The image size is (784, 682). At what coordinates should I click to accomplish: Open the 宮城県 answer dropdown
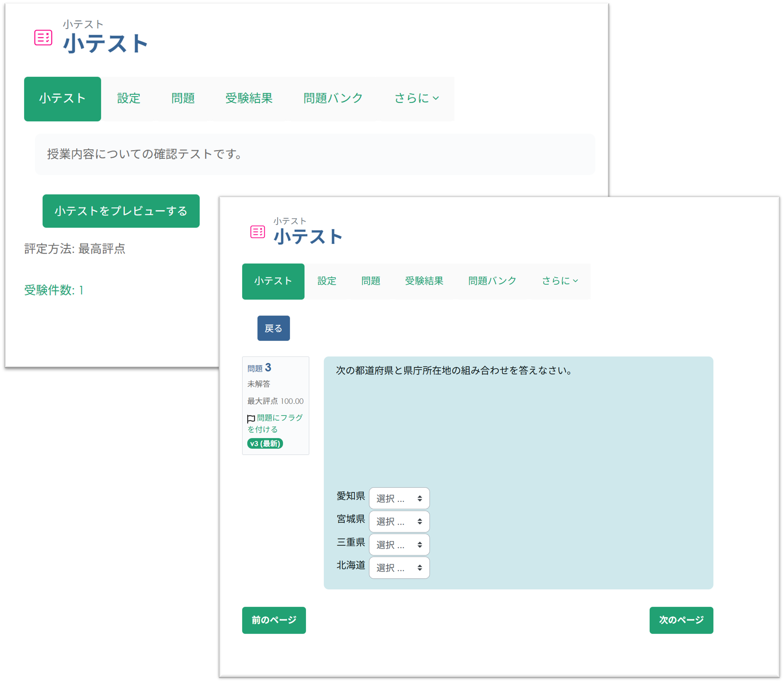pyautogui.click(x=399, y=521)
